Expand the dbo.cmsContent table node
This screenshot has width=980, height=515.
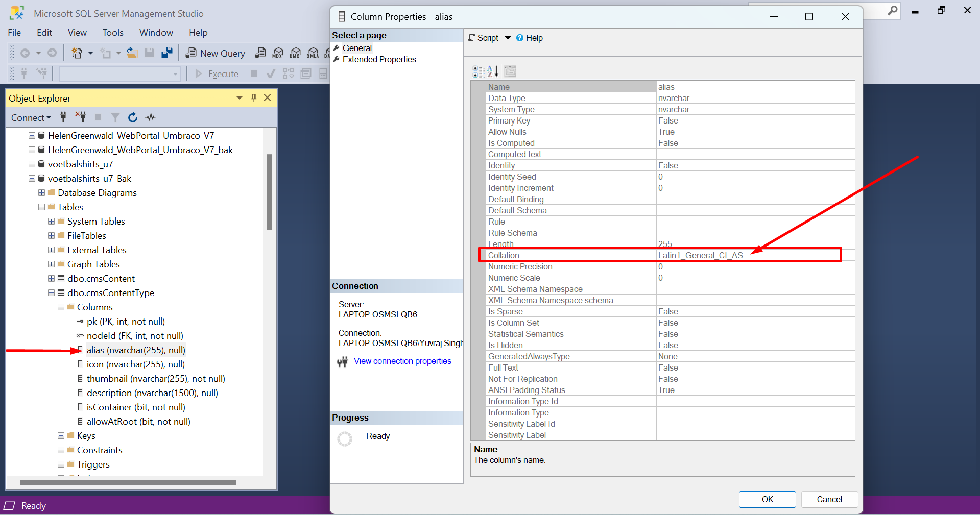coord(51,279)
